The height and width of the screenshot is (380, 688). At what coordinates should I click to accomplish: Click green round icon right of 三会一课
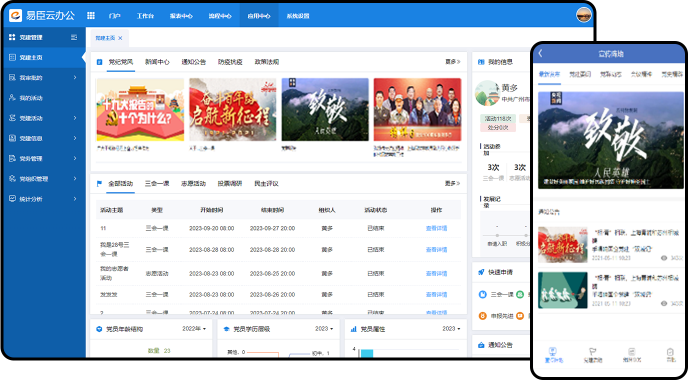[x=520, y=294]
